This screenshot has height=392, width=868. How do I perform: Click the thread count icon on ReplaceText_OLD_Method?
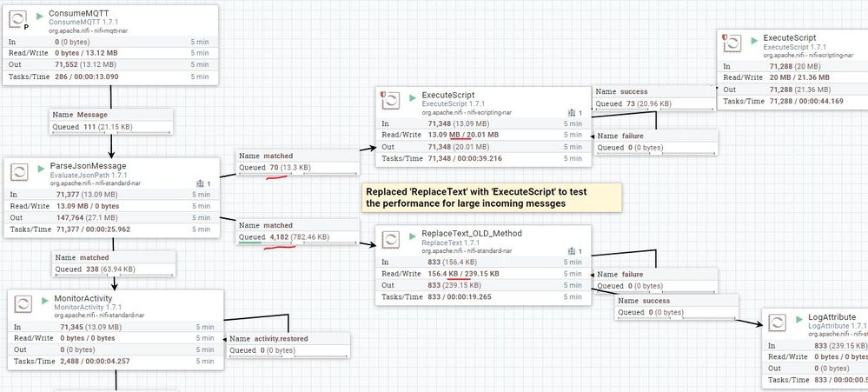(x=572, y=251)
